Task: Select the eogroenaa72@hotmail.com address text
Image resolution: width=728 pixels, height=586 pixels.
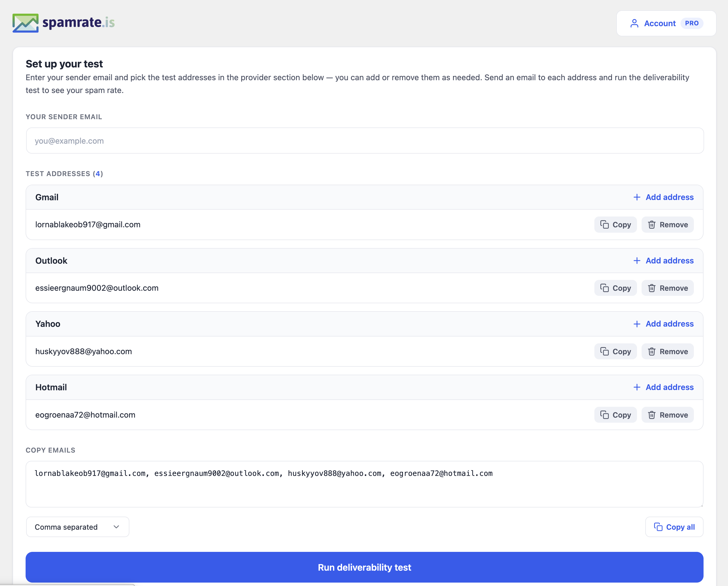Action: tap(85, 415)
